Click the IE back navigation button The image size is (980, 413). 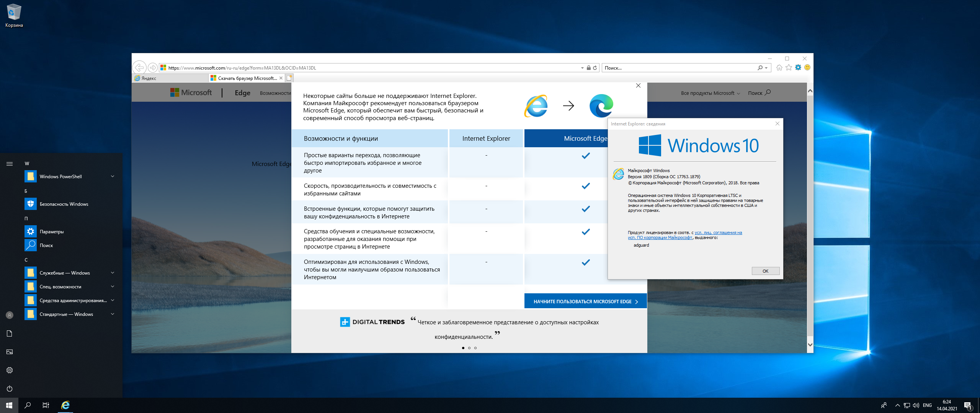coord(139,68)
